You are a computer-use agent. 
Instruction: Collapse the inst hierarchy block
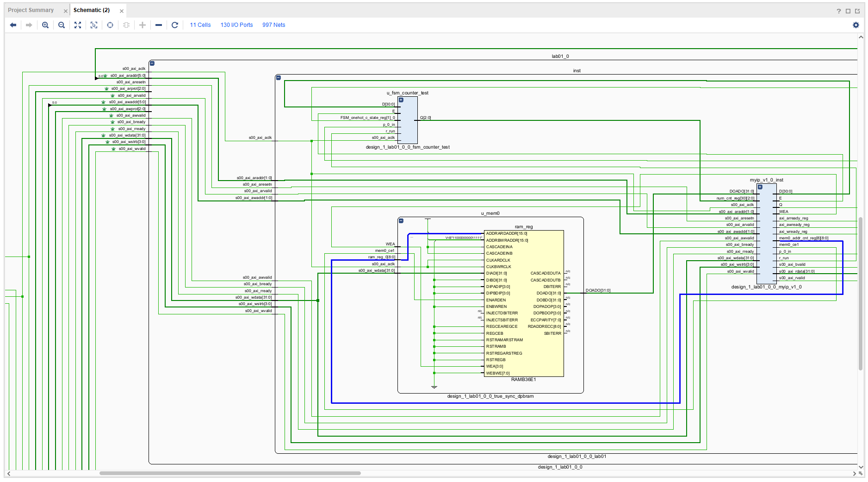pos(278,78)
